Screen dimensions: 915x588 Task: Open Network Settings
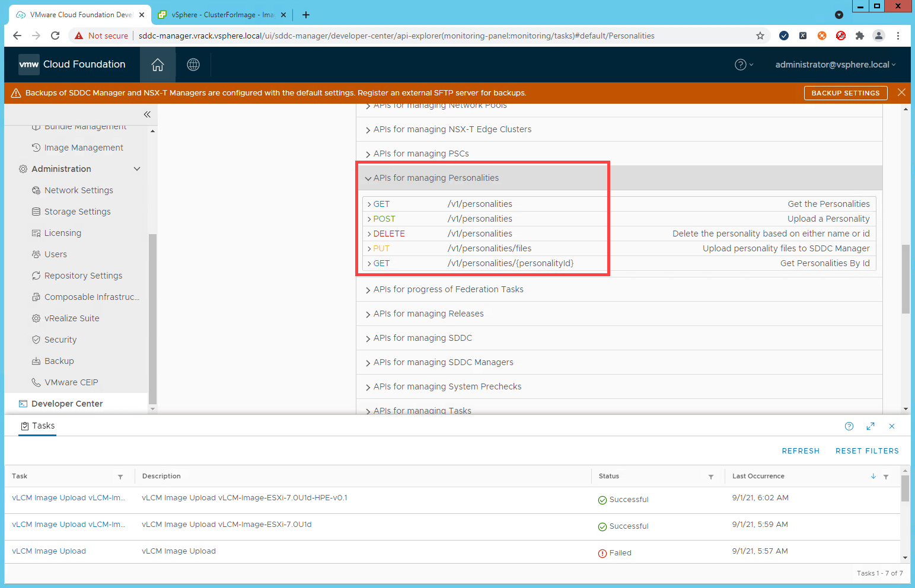point(78,190)
